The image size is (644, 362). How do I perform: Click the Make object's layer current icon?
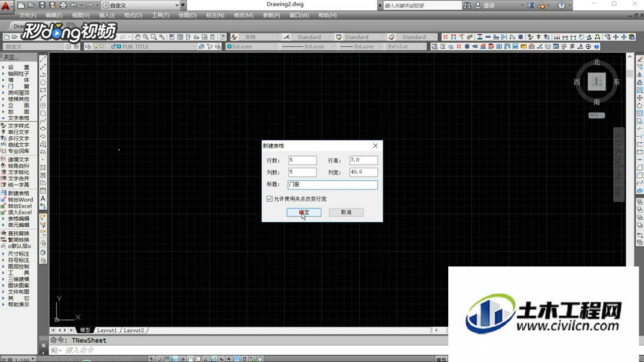pyautogui.click(x=202, y=46)
